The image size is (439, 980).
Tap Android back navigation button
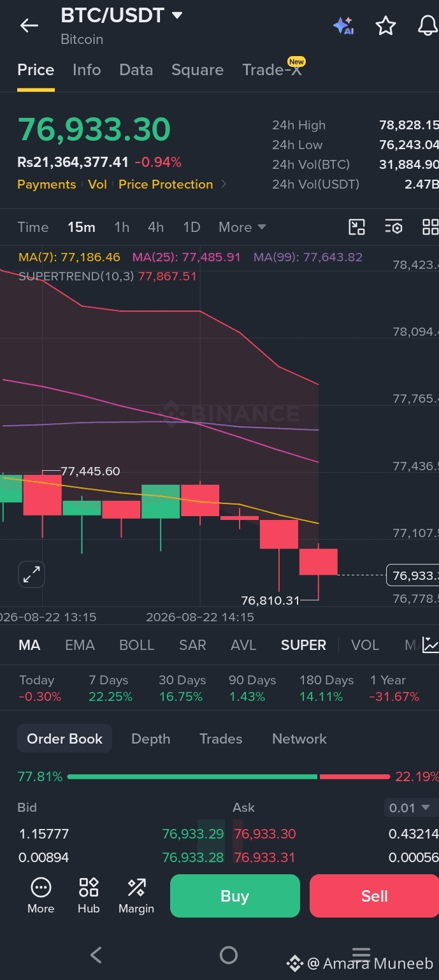click(x=96, y=955)
